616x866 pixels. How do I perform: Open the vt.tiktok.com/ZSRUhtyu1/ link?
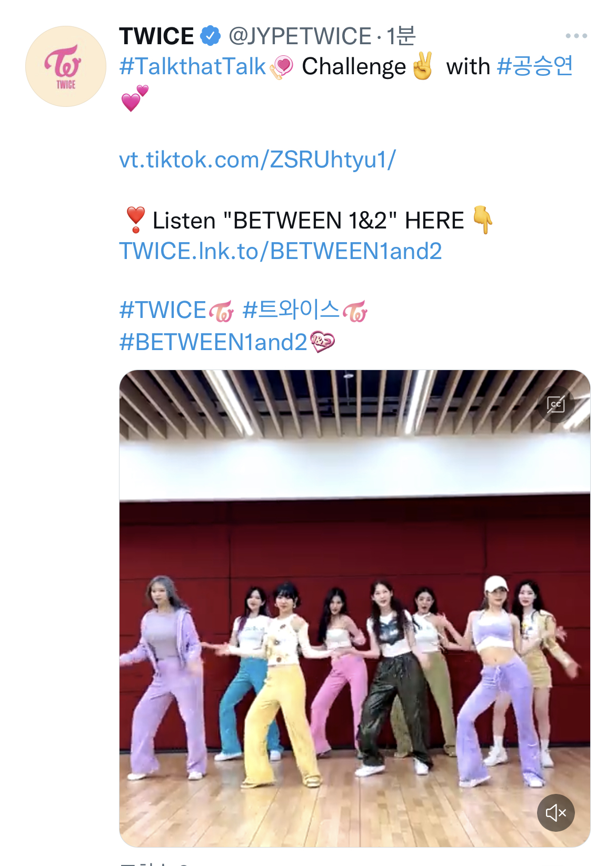257,160
